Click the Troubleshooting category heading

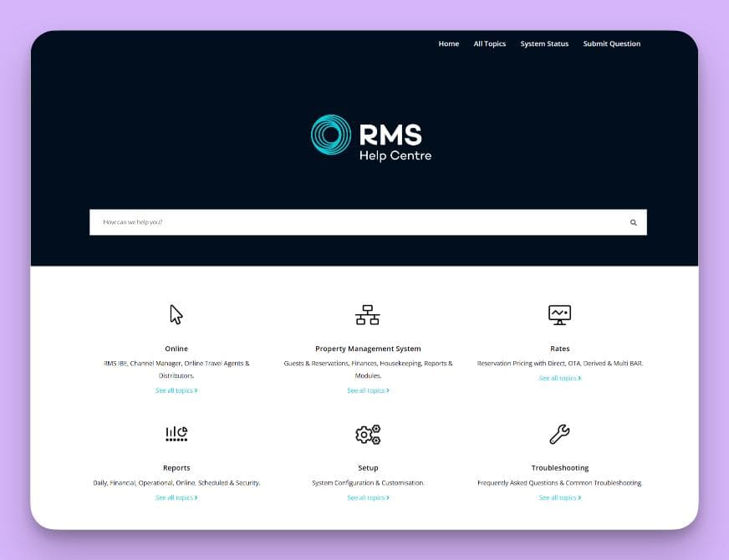coord(559,468)
